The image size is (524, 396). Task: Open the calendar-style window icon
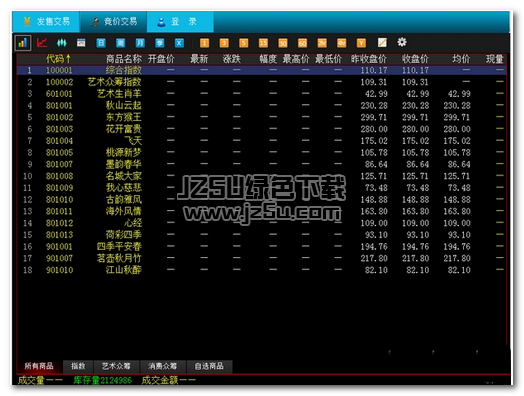tap(81, 43)
